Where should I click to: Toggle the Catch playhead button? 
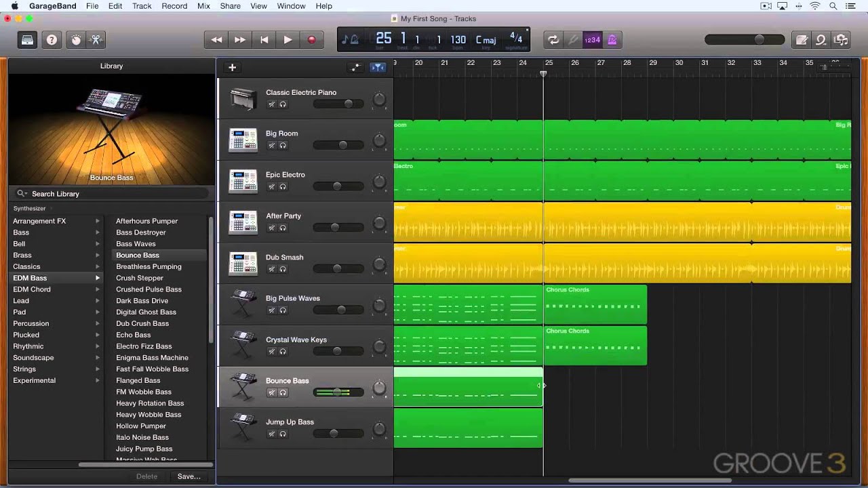click(378, 67)
